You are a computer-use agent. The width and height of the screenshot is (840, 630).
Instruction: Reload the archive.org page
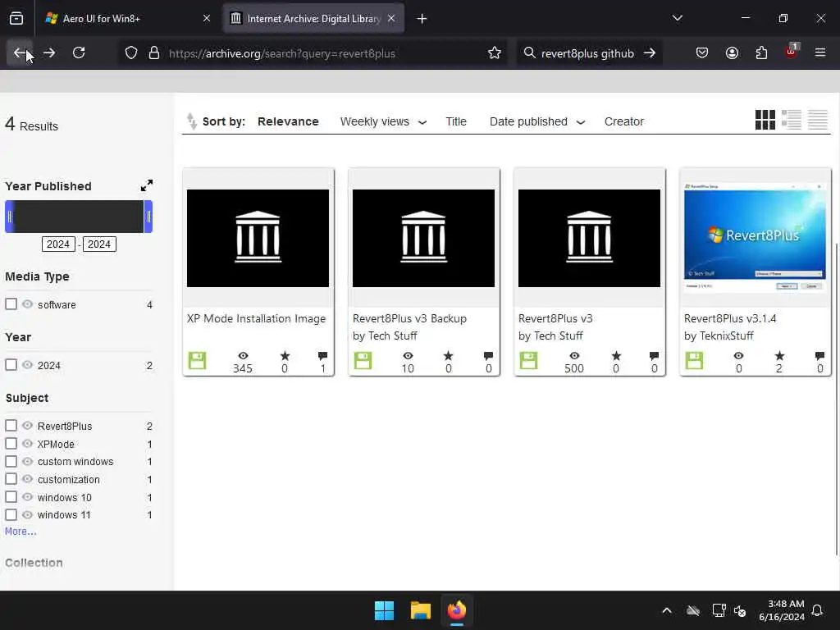click(79, 53)
